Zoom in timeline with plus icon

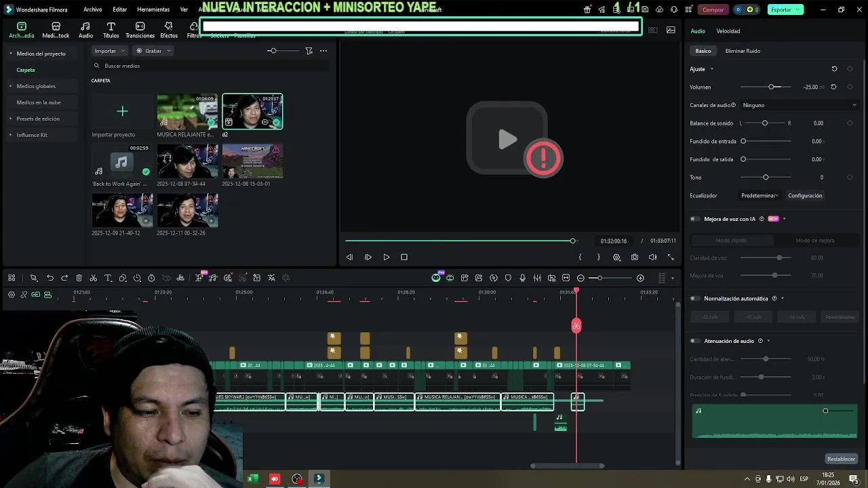(640, 278)
